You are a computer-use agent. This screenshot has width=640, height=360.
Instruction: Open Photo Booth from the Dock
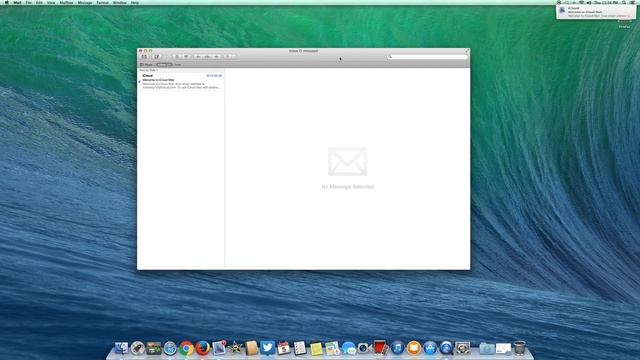(380, 348)
